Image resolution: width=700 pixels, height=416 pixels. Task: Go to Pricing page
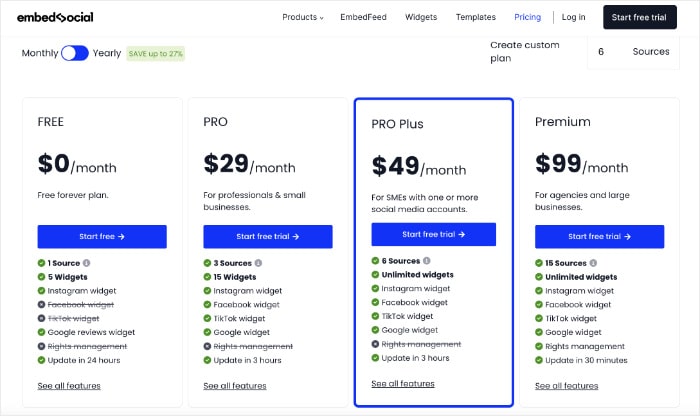(x=527, y=17)
